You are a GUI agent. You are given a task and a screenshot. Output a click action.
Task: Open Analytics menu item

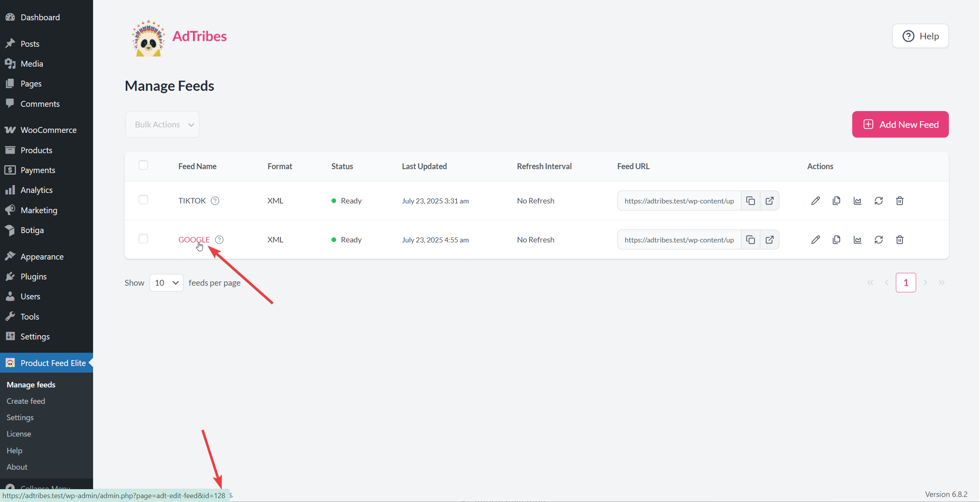pyautogui.click(x=46, y=190)
